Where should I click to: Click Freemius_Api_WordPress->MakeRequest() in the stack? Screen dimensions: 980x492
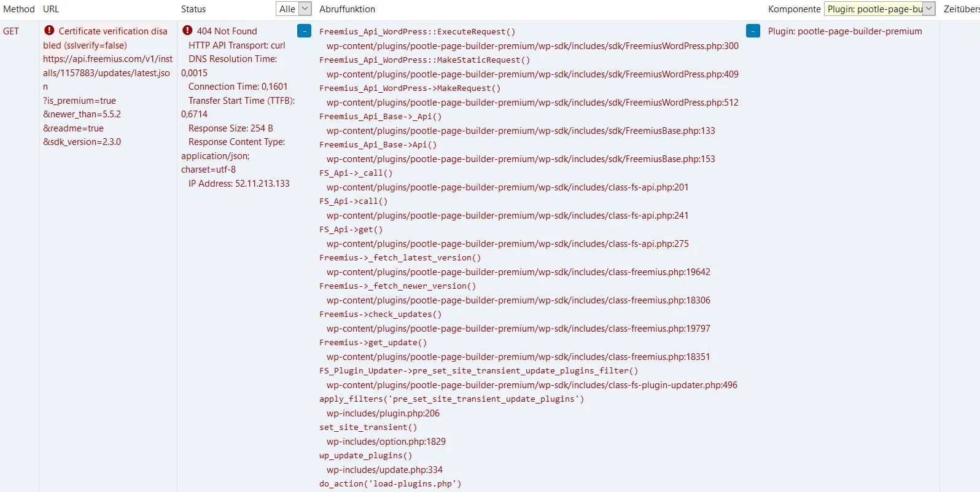click(410, 88)
